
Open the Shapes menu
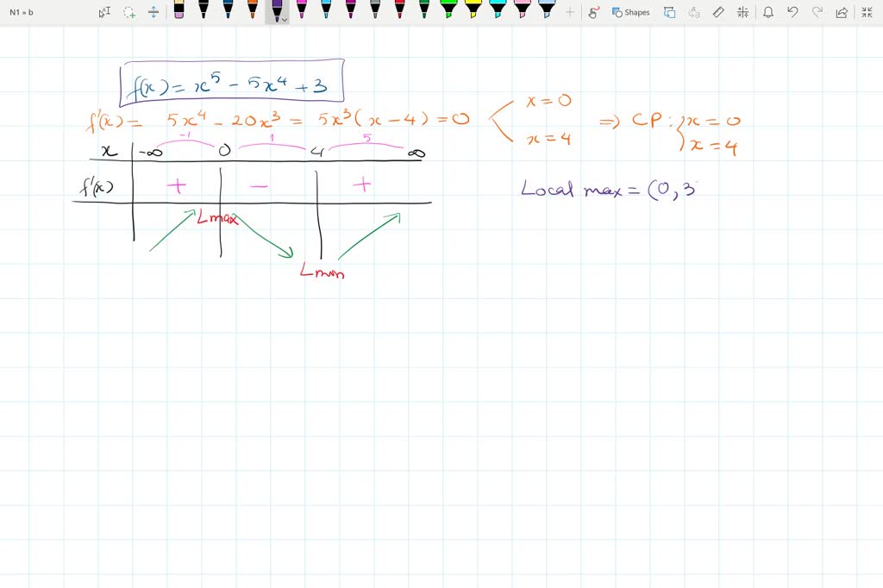point(629,12)
